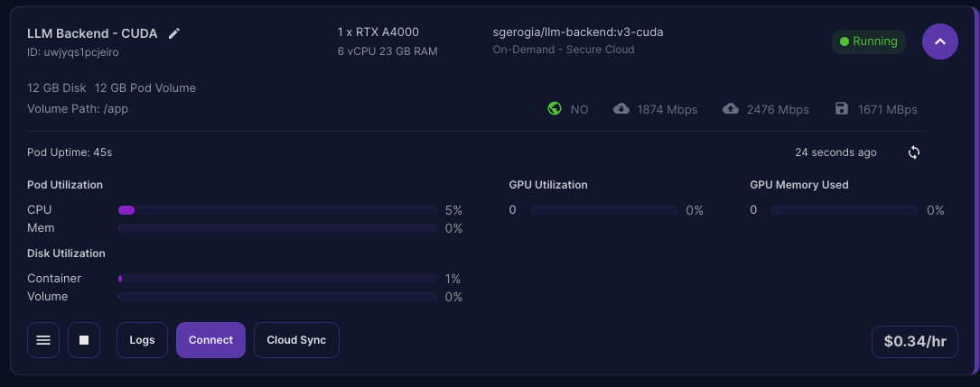Collapse the pod card with the chevron button
Viewport: 980px width, 387px height.
tap(940, 41)
